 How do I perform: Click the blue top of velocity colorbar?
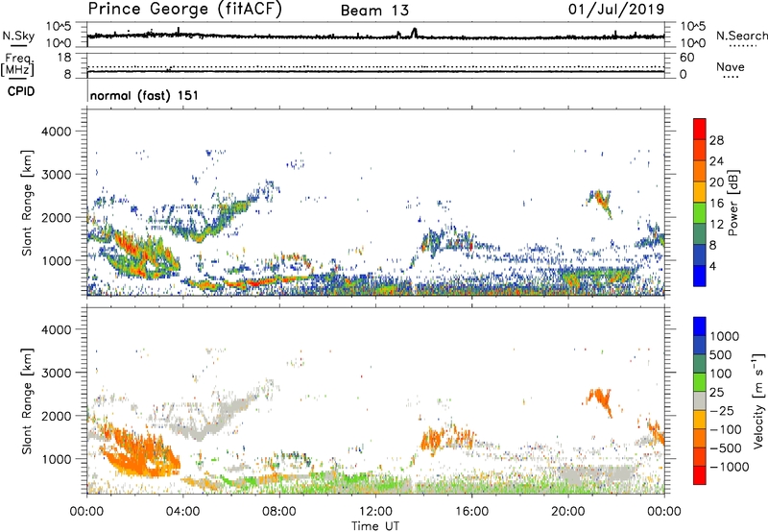point(700,326)
